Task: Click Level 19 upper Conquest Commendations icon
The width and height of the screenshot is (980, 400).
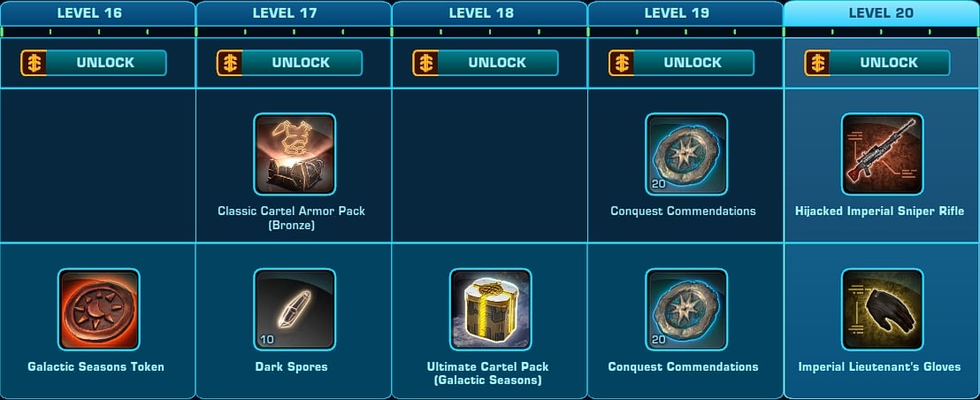Action: point(686,154)
